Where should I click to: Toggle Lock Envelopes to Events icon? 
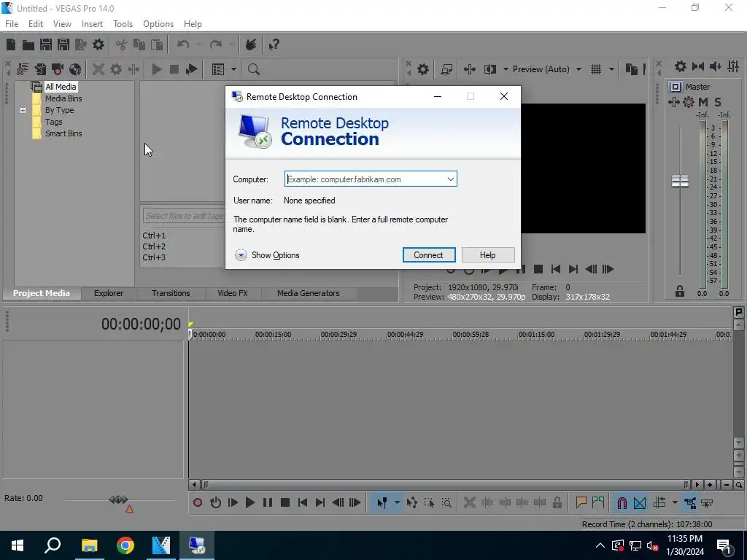(690, 503)
